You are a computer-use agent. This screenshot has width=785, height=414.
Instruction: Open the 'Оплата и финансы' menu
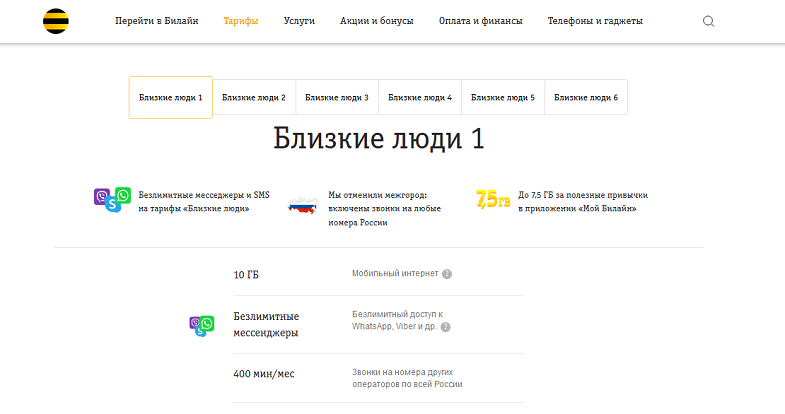481,21
